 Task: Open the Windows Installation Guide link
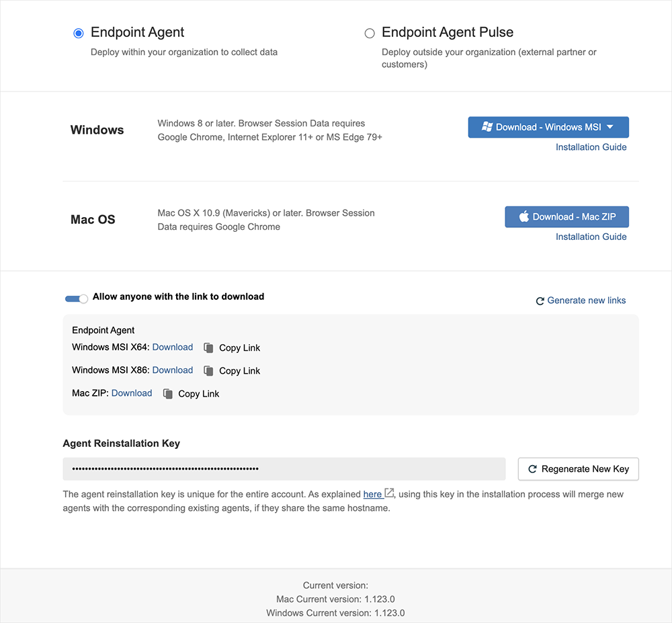tap(591, 147)
